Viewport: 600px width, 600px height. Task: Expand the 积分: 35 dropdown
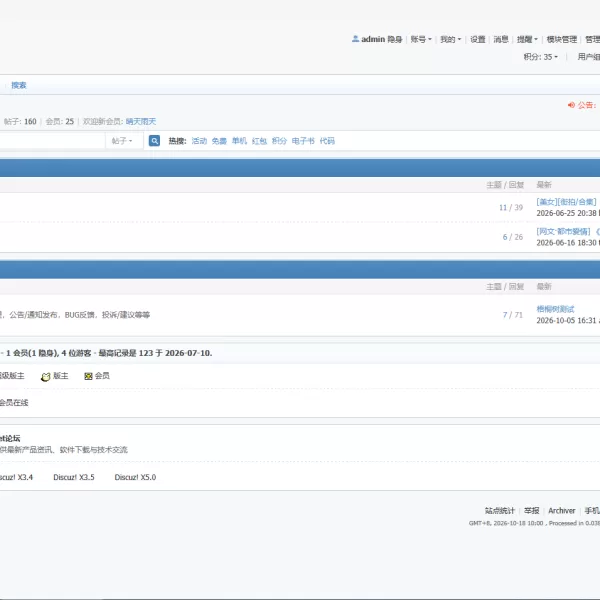[540, 57]
